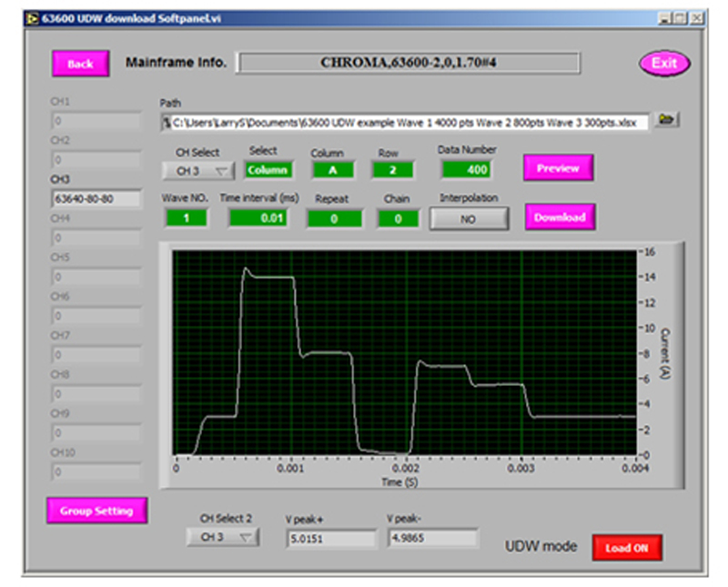Click the Download button
The image size is (728, 587).
click(560, 217)
